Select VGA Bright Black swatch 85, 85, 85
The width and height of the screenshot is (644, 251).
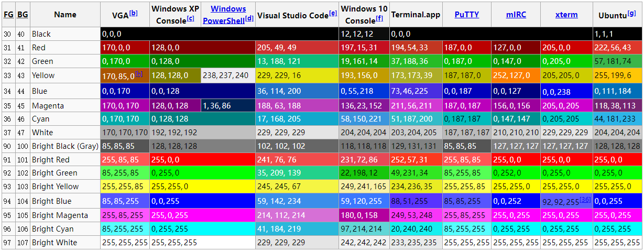tap(125, 146)
